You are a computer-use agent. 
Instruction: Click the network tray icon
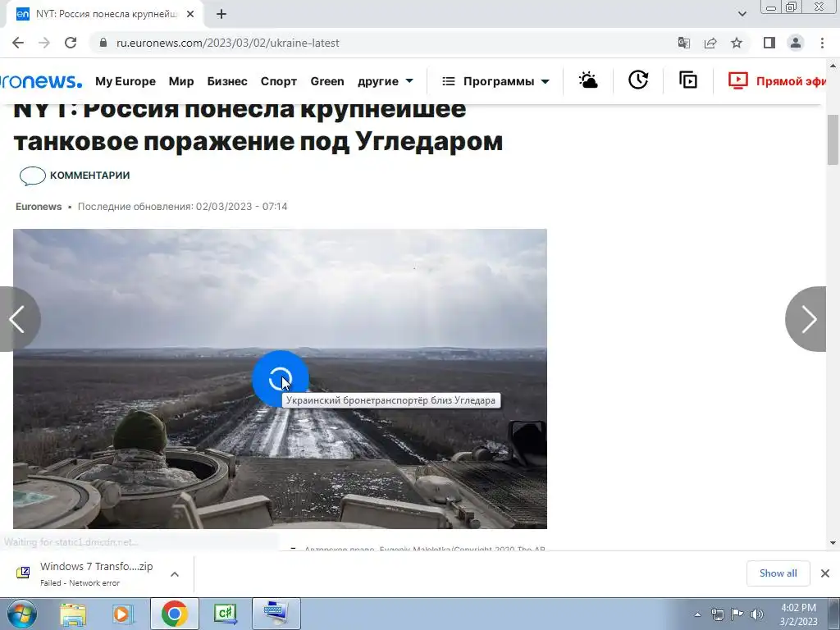click(717, 614)
